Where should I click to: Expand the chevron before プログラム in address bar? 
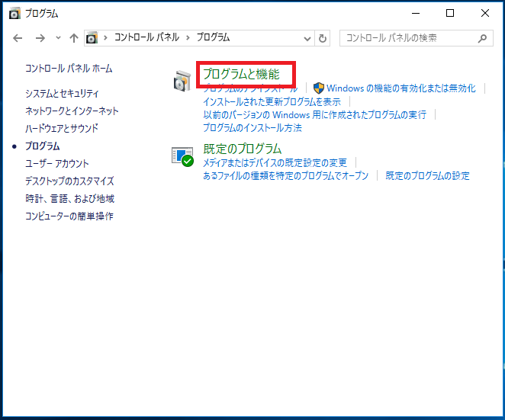(x=188, y=38)
